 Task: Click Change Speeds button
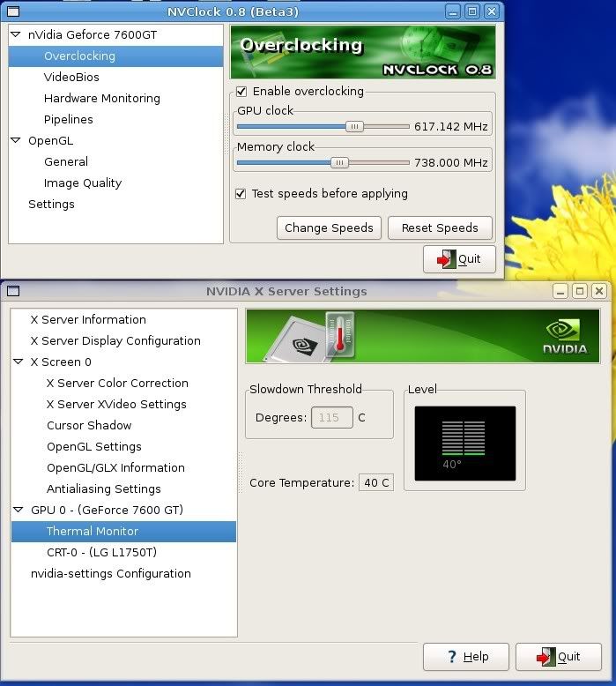[x=329, y=228]
